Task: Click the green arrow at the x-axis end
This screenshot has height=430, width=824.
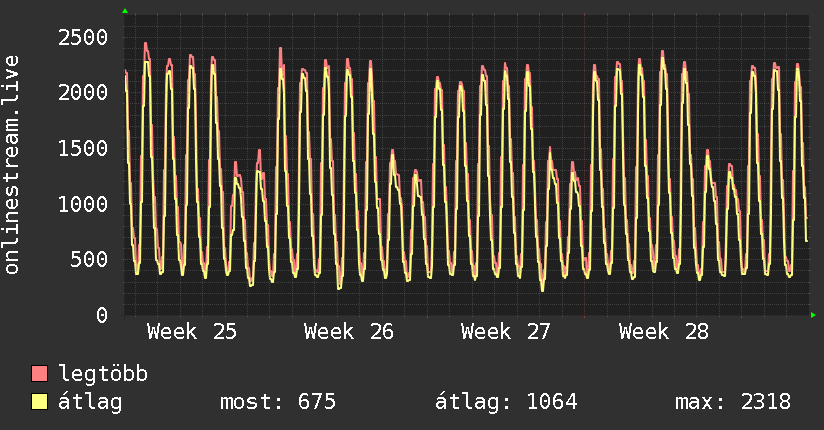Action: tap(813, 315)
